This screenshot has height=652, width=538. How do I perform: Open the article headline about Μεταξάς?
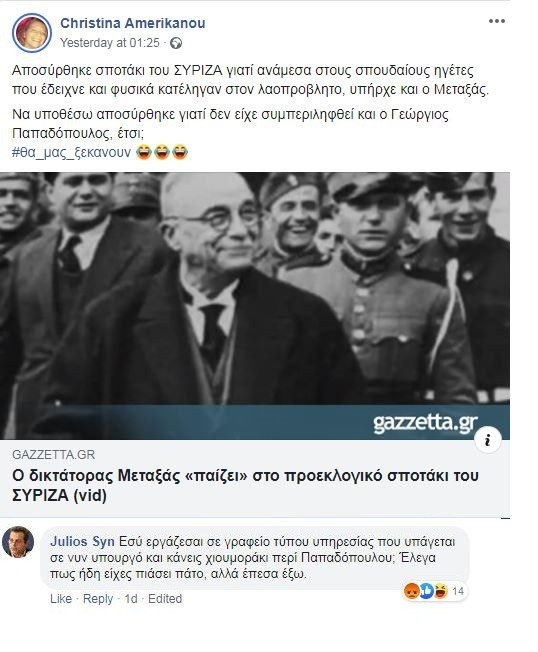[245, 485]
